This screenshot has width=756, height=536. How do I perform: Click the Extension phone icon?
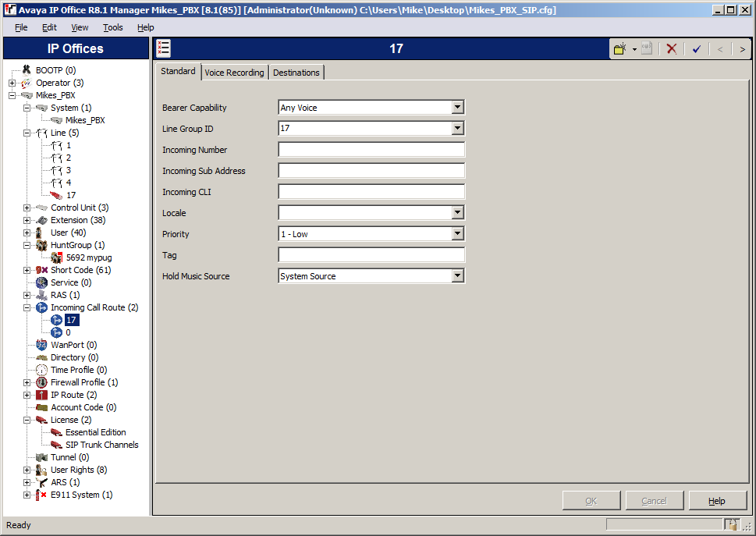(41, 220)
